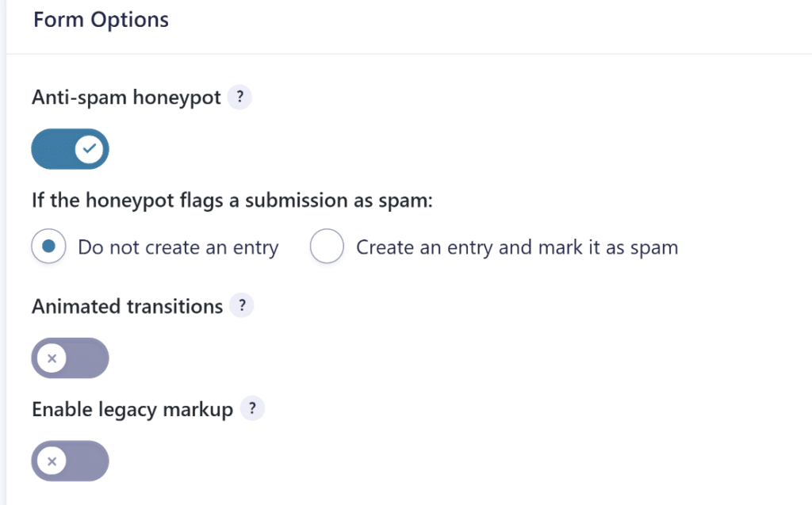Click the X inside the legacy markup switch
The width and height of the screenshot is (812, 505).
(51, 461)
